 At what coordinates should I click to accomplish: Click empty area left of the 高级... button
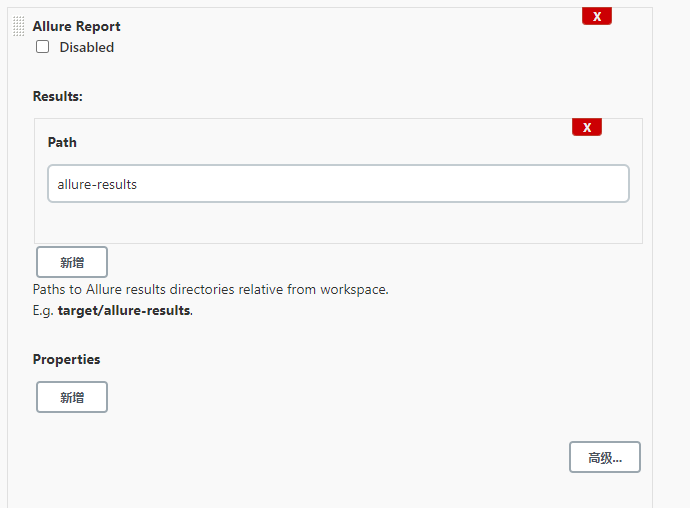[350, 457]
